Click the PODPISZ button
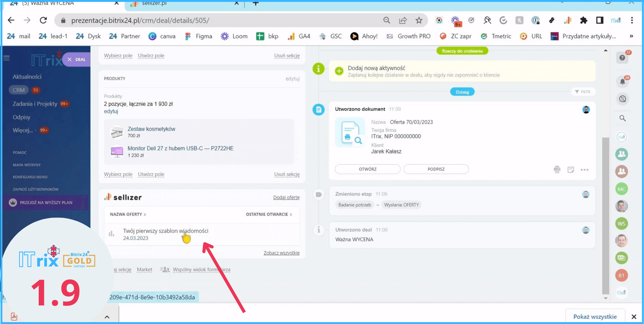The height and width of the screenshot is (324, 644). (436, 169)
